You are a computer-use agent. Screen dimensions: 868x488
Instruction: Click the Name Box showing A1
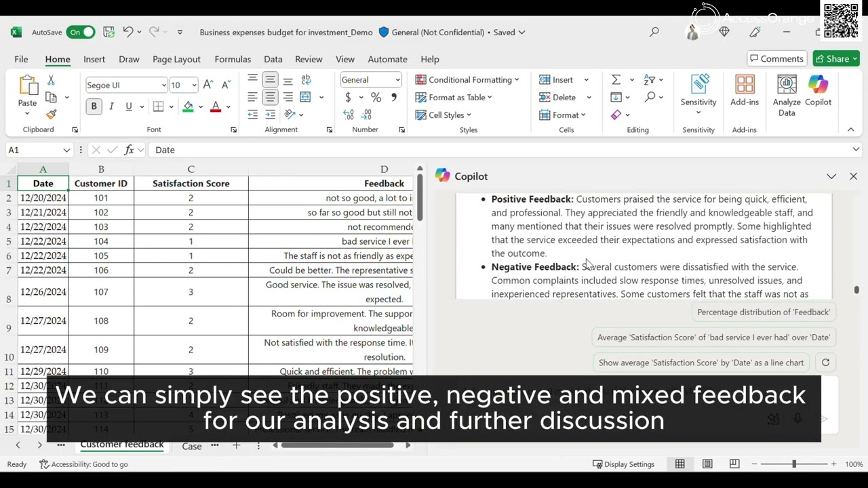click(39, 150)
